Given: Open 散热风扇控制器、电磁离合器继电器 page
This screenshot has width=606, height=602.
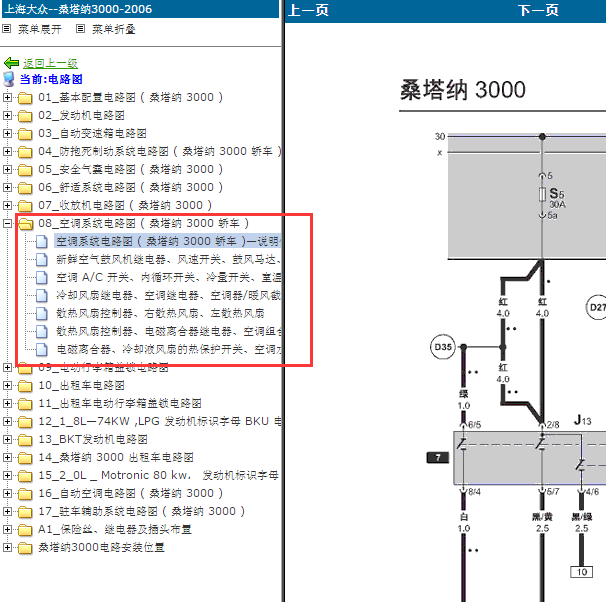Looking at the screenshot, I should click(x=168, y=332).
